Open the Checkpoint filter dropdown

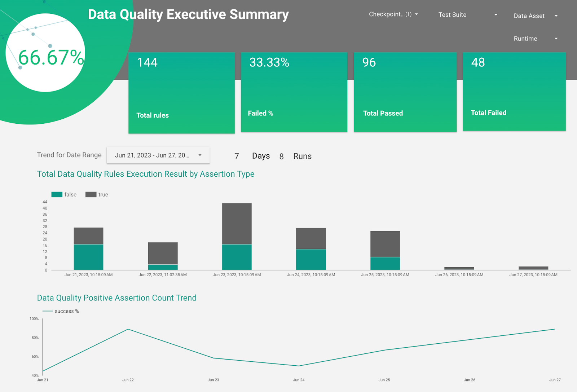click(x=393, y=14)
